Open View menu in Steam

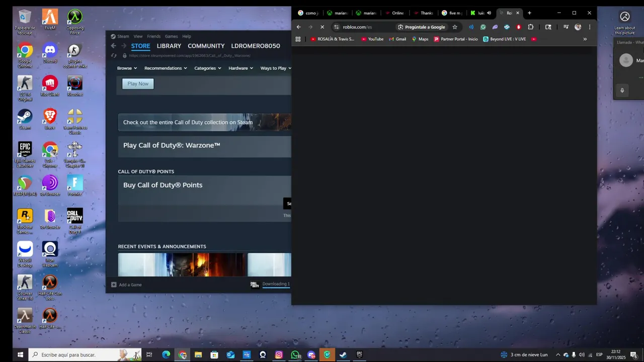(x=138, y=36)
